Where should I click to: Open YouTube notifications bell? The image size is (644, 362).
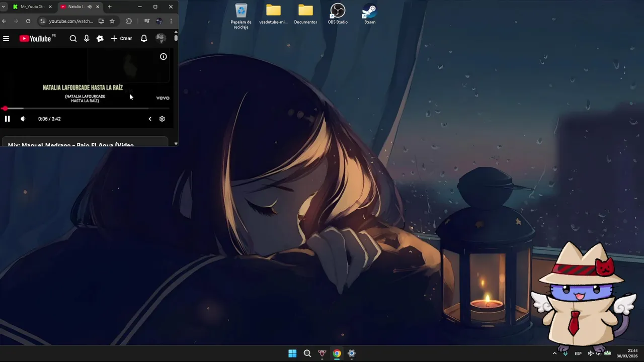pos(144,39)
